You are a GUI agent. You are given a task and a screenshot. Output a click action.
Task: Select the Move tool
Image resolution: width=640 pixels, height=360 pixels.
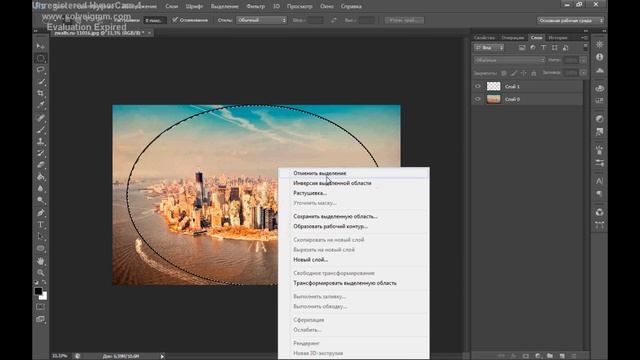40,46
